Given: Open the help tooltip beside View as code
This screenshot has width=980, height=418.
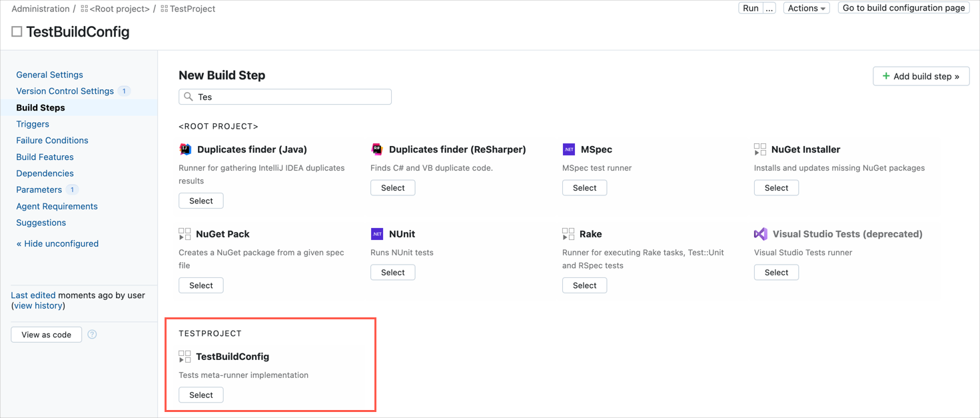Looking at the screenshot, I should [x=92, y=334].
